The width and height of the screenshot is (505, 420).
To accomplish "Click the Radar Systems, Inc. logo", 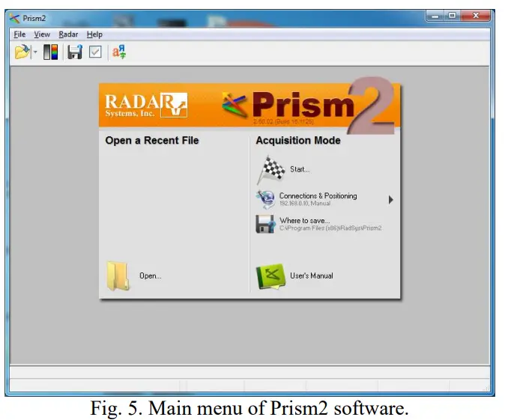I will pos(146,106).
